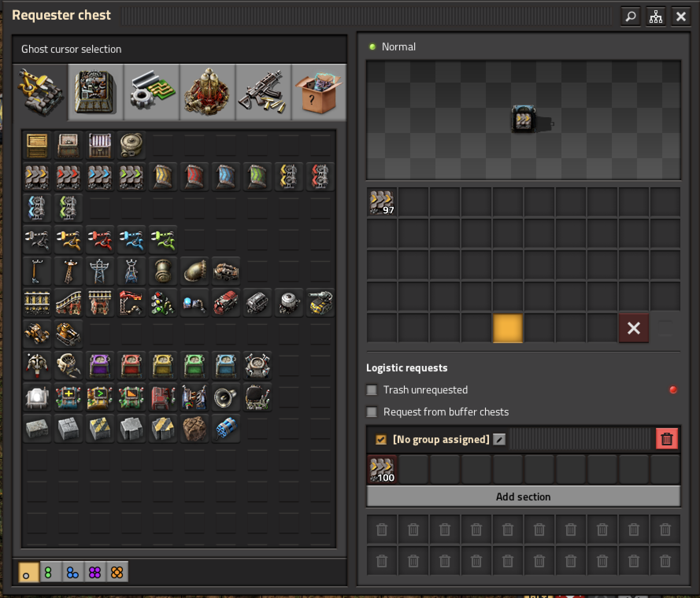
Task: Select the red underground belt
Action: 194,177
